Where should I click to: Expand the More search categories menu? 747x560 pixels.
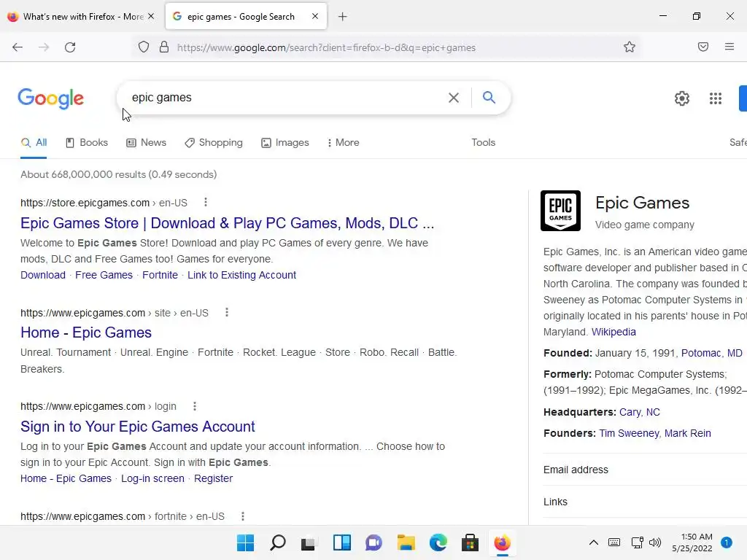pos(343,143)
